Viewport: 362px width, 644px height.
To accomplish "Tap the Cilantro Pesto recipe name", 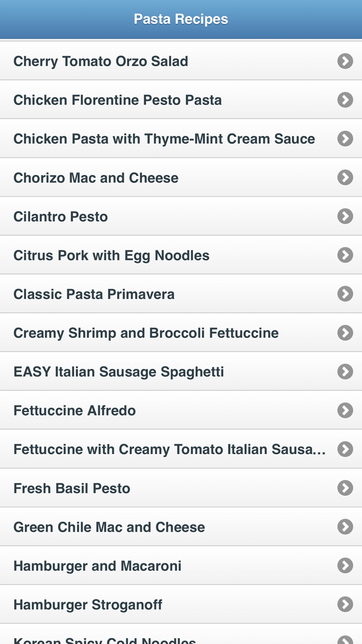I will tap(61, 216).
